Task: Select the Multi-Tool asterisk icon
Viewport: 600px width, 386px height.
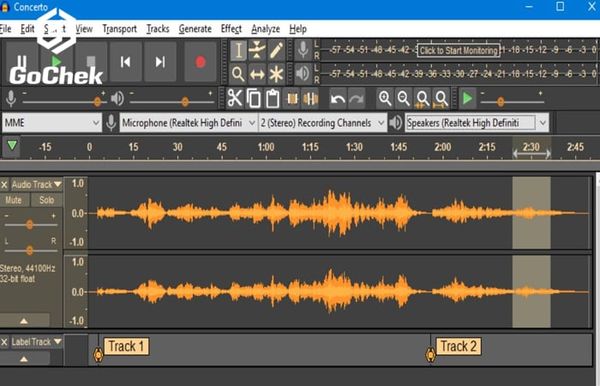Action: tap(276, 74)
